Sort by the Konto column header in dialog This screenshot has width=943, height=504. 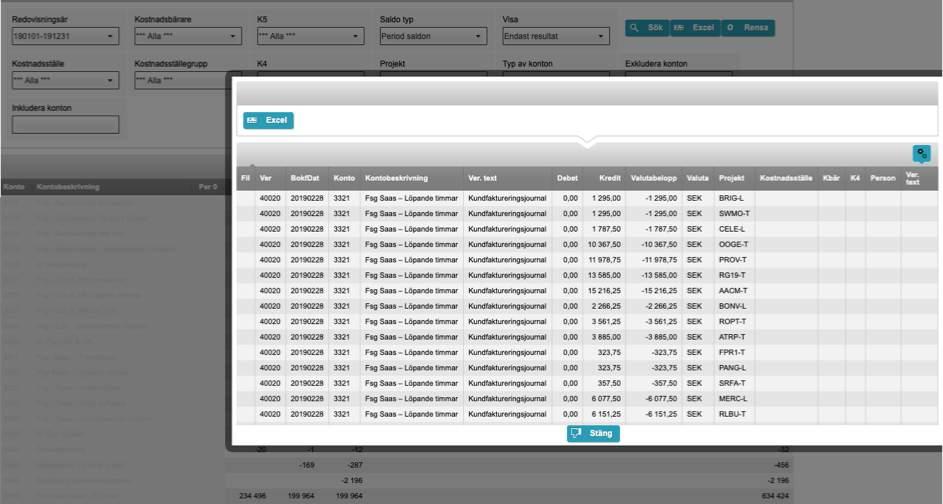pyautogui.click(x=344, y=178)
